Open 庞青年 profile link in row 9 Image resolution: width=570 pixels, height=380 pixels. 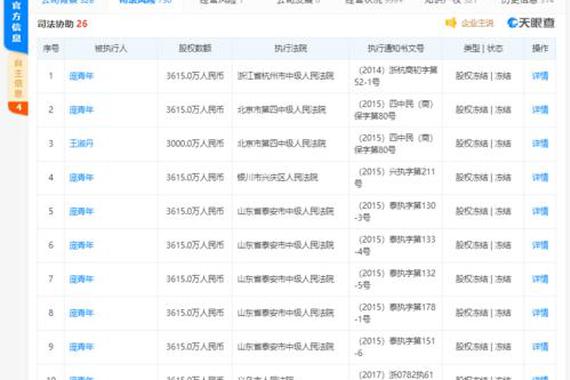[81, 347]
